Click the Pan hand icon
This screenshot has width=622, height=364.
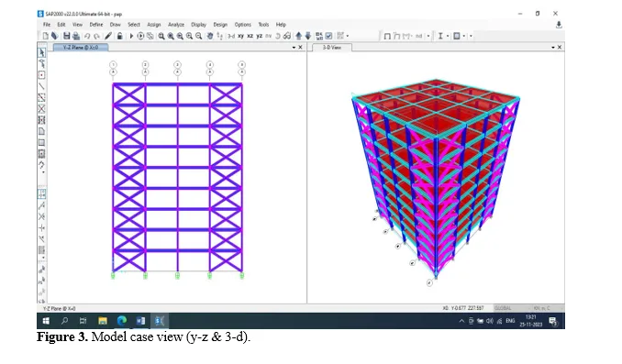pos(210,36)
